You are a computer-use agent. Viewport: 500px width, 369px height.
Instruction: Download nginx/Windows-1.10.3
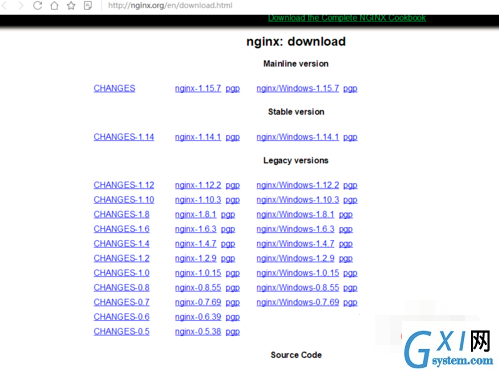click(298, 200)
